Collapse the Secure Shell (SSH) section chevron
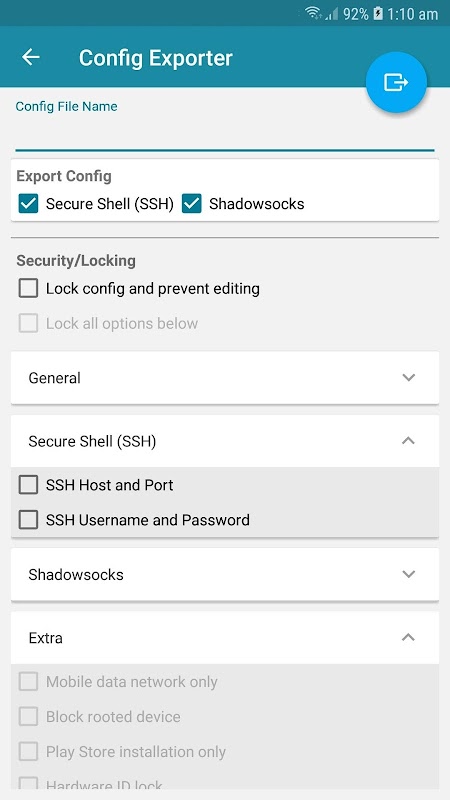Viewport: 450px width, 800px height. (408, 441)
